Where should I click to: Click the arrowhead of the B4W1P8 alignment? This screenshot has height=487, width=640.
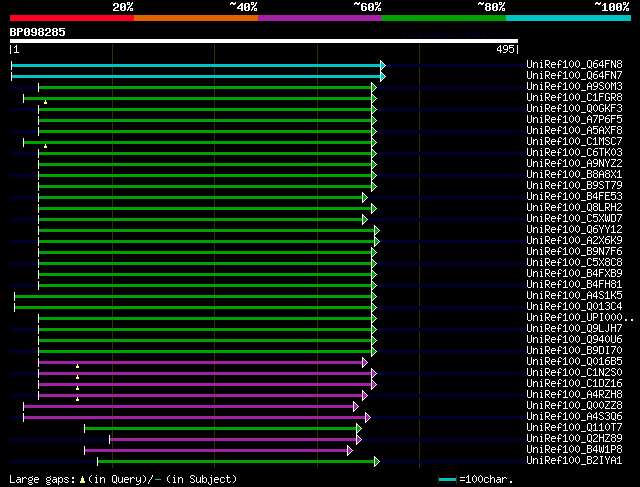pyautogui.click(x=350, y=450)
